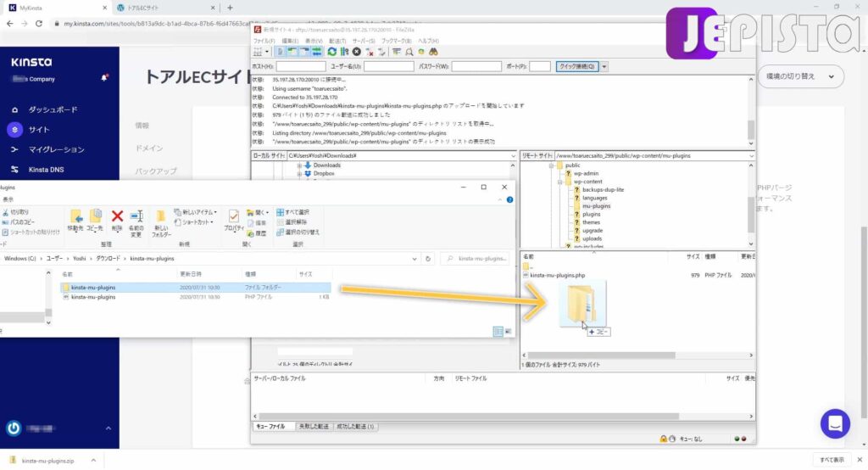
Task: Expand Downloads folder in local tree
Action: click(x=299, y=165)
